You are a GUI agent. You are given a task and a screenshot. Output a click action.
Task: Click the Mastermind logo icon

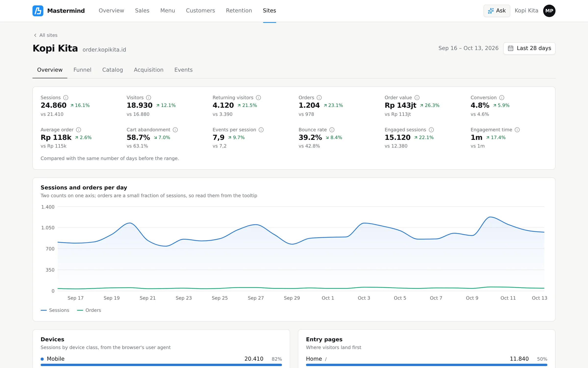[38, 11]
